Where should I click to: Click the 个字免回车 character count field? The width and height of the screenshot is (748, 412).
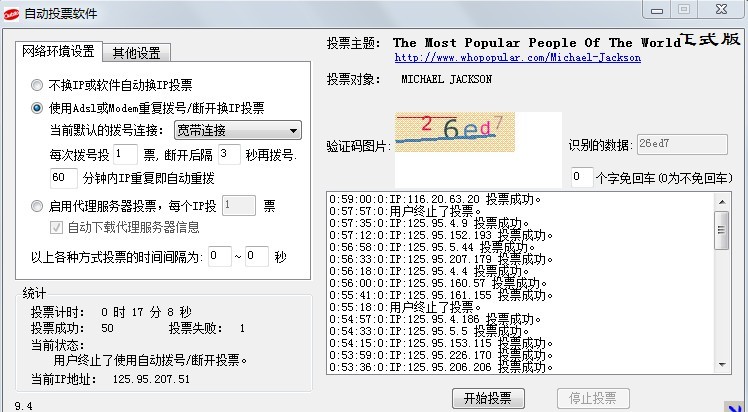pyautogui.click(x=581, y=177)
